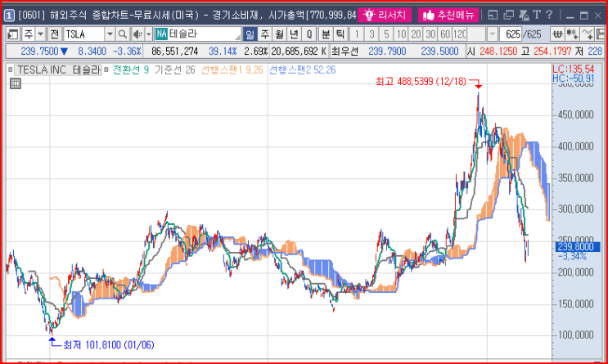Expand the interval dropdown arrow
608x364 pixels.
pyautogui.click(x=492, y=34)
